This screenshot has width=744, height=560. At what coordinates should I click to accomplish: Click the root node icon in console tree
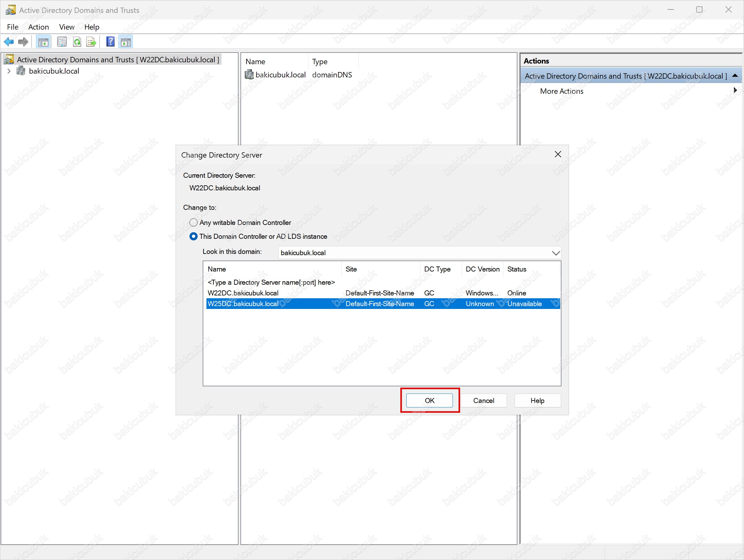pyautogui.click(x=9, y=59)
